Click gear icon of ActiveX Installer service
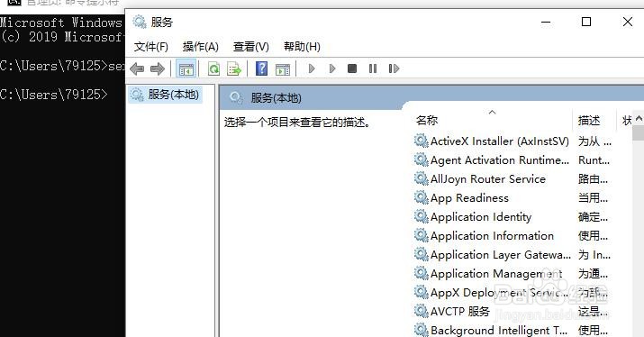 point(421,141)
